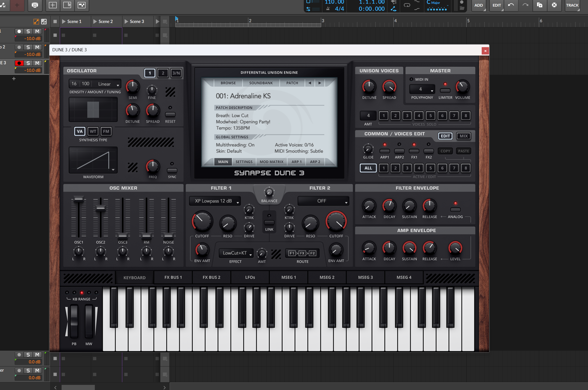Select voice 3 in the ACTIVE / EDIT row

407,168
